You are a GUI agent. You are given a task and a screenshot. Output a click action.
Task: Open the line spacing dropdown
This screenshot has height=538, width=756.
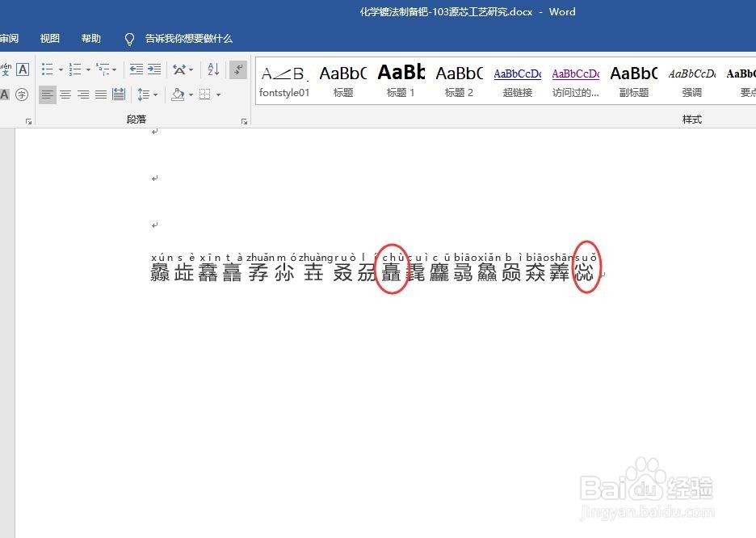[154, 95]
